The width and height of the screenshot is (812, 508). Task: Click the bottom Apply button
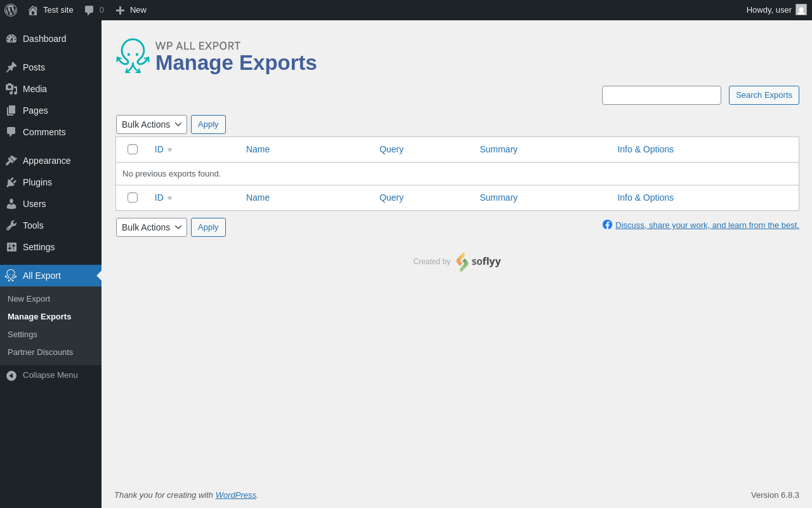point(208,227)
